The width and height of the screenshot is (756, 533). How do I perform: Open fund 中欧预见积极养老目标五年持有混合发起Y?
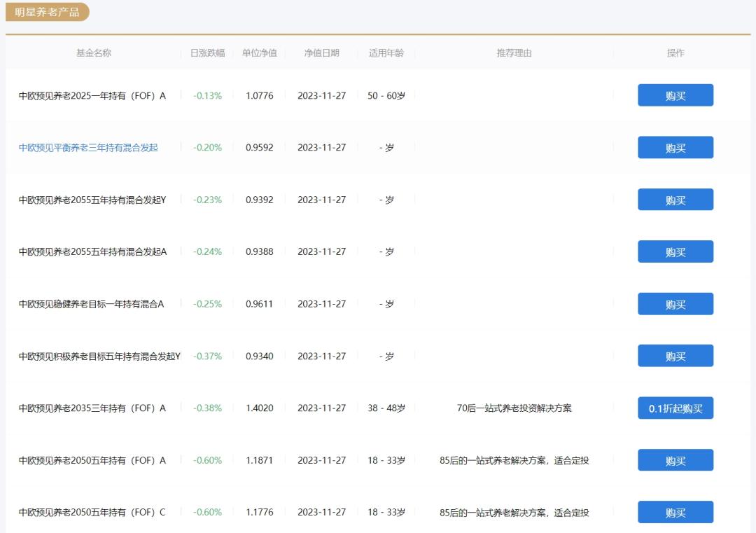(99, 356)
